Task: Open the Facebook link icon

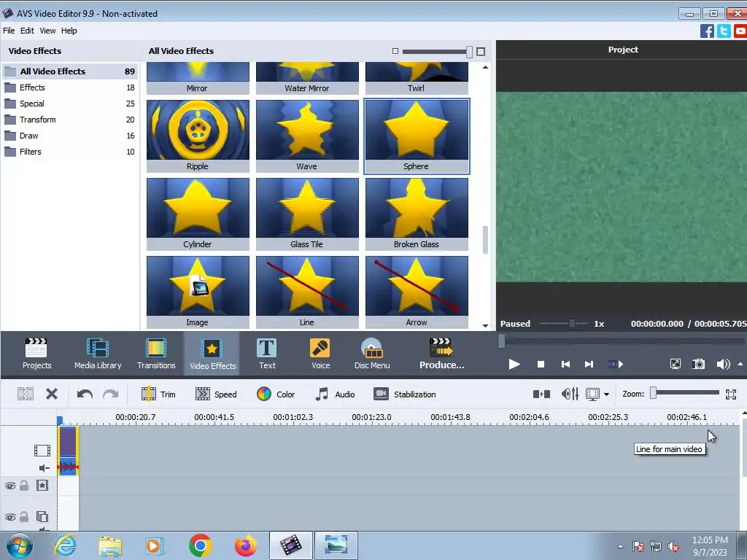Action: tap(707, 31)
